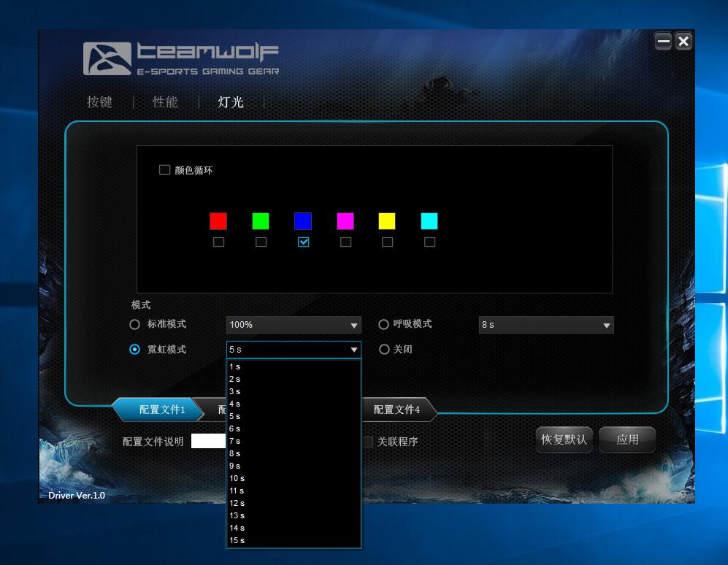Select the cyan color swatch
Screen dimensions: 728x565
430,221
